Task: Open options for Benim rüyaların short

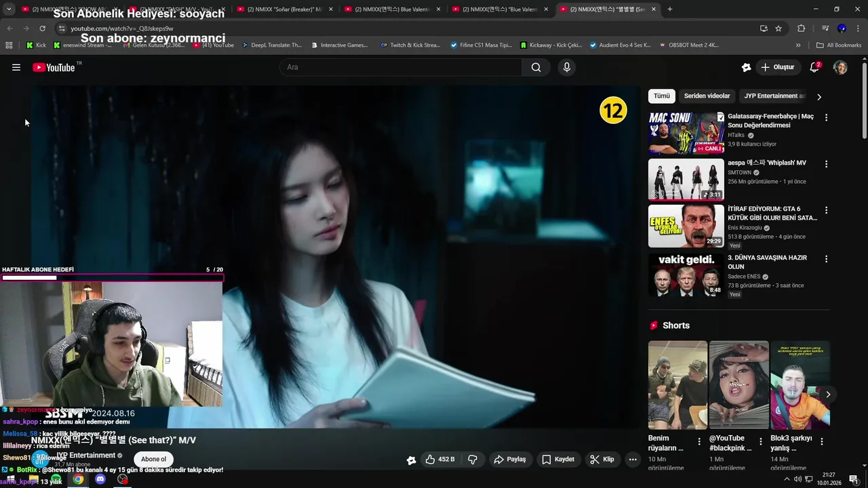Action: point(700,441)
